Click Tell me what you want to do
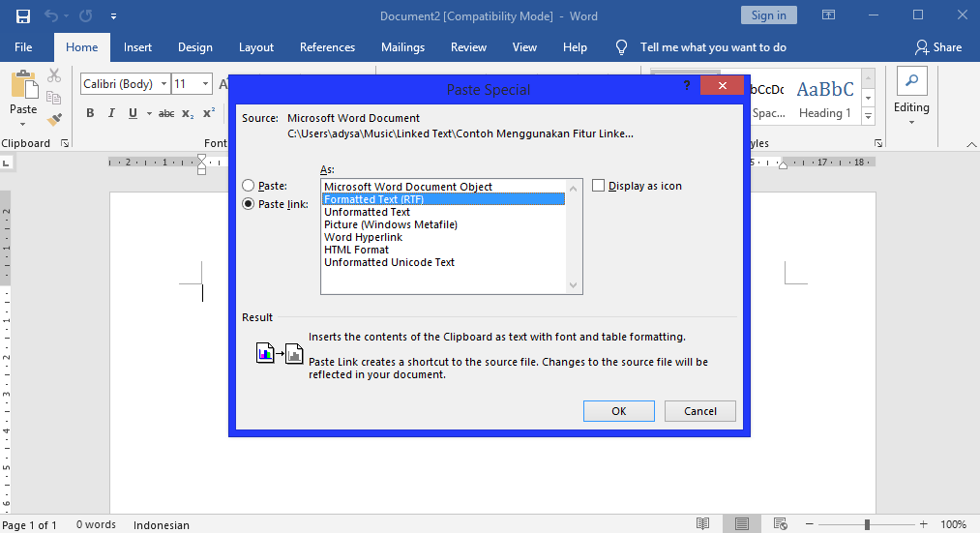 713,47
